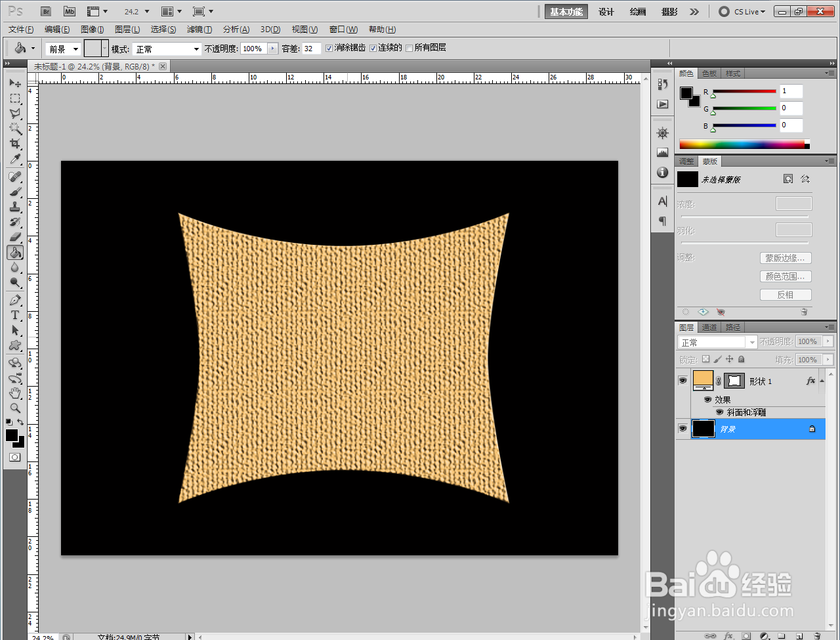This screenshot has width=840, height=640.
Task: Open options bar 模式 blend mode dropdown
Action: (x=167, y=49)
